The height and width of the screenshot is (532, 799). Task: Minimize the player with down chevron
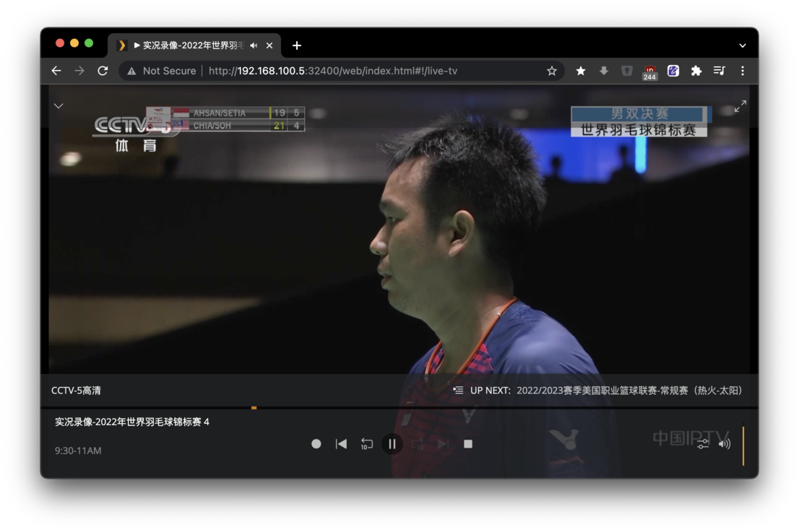click(x=59, y=106)
